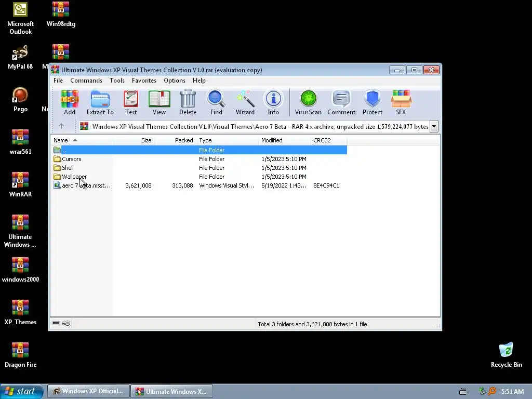Select the WinRAR desktop shortcut
Image resolution: width=532 pixels, height=399 pixels.
click(x=20, y=185)
